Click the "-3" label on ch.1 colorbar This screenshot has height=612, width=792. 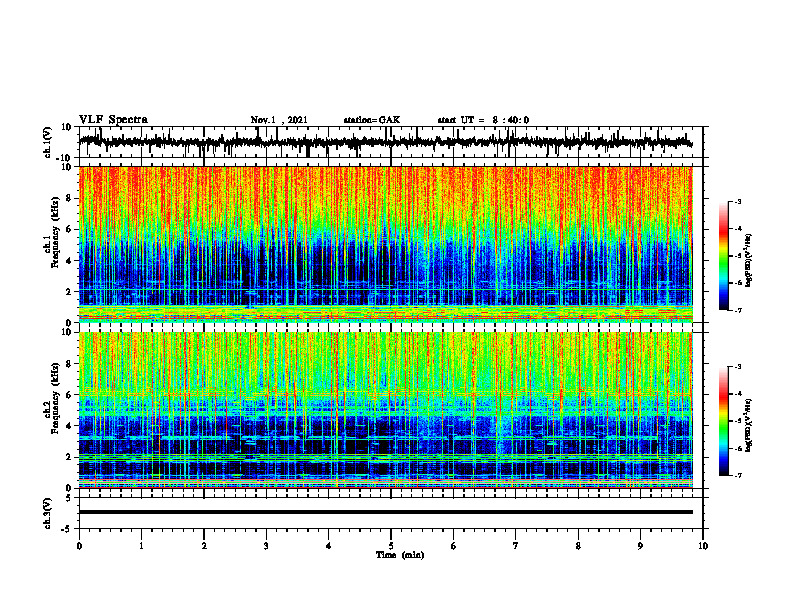click(x=738, y=201)
